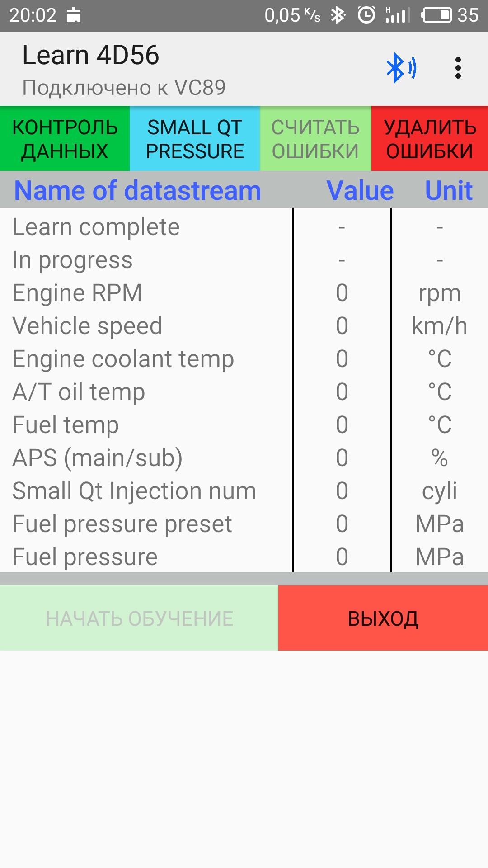Tap the mobile signal strength icon
The width and height of the screenshot is (488, 868).
coord(398,15)
